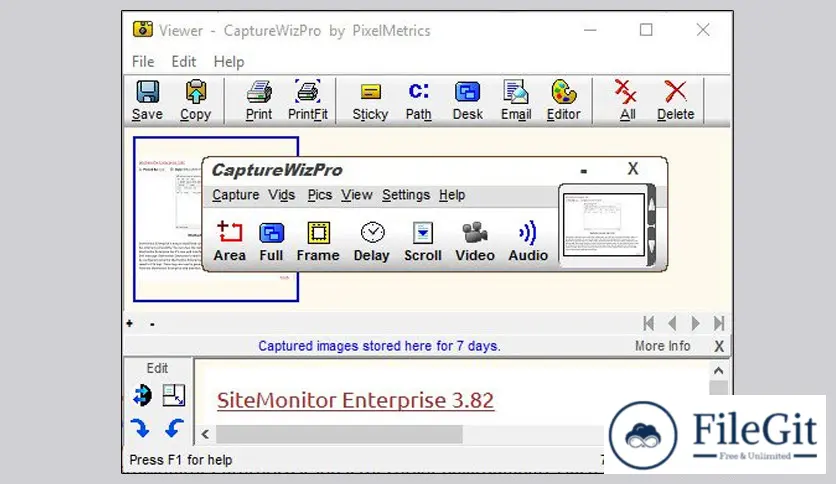Go to the next captured image

[x=695, y=323]
